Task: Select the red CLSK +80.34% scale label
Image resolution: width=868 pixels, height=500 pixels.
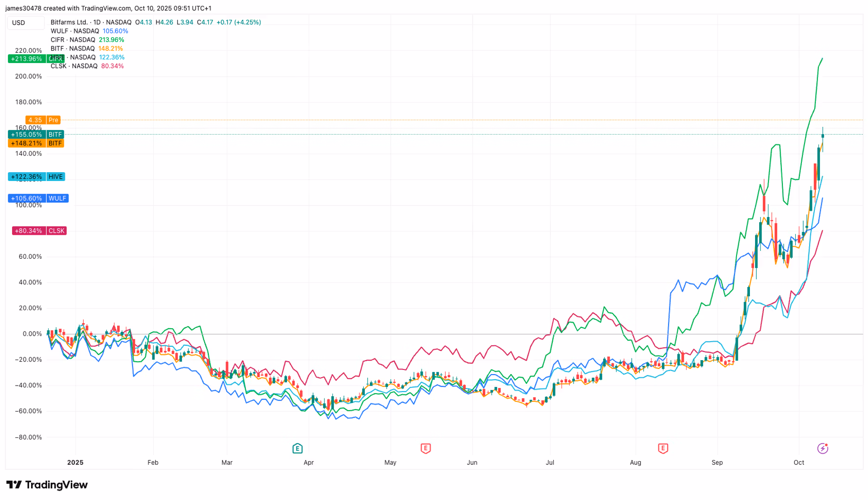Action: pos(39,231)
